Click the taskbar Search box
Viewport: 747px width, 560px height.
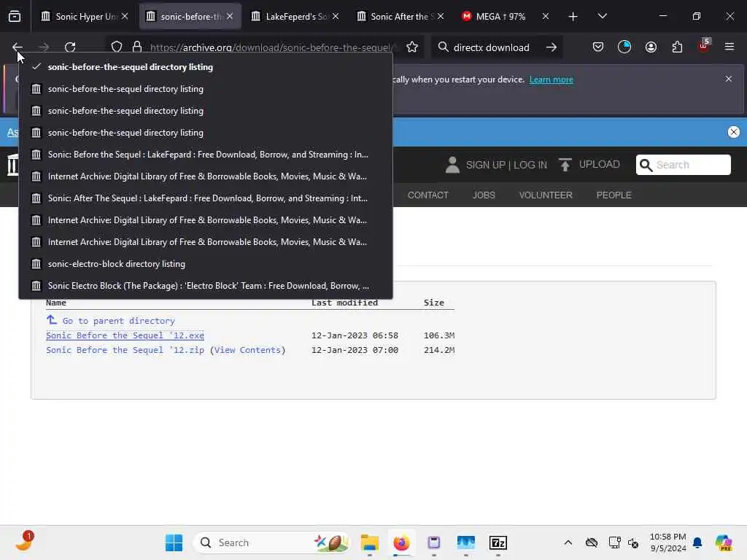pyautogui.click(x=271, y=542)
